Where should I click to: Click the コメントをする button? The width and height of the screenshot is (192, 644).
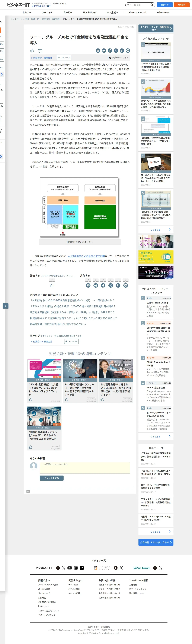coord(52,478)
